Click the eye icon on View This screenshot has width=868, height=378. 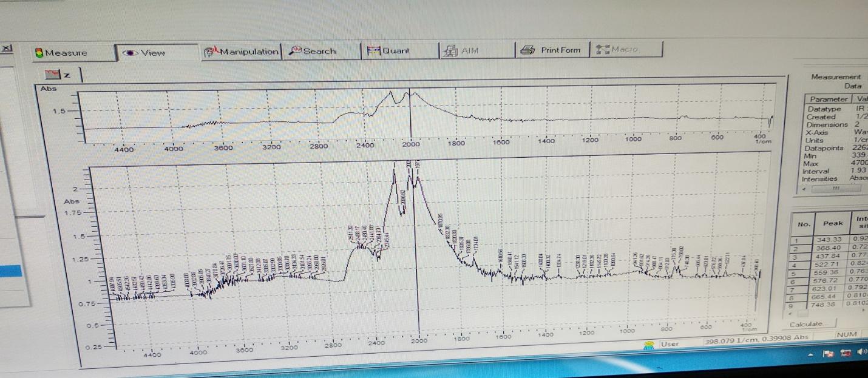click(x=130, y=53)
